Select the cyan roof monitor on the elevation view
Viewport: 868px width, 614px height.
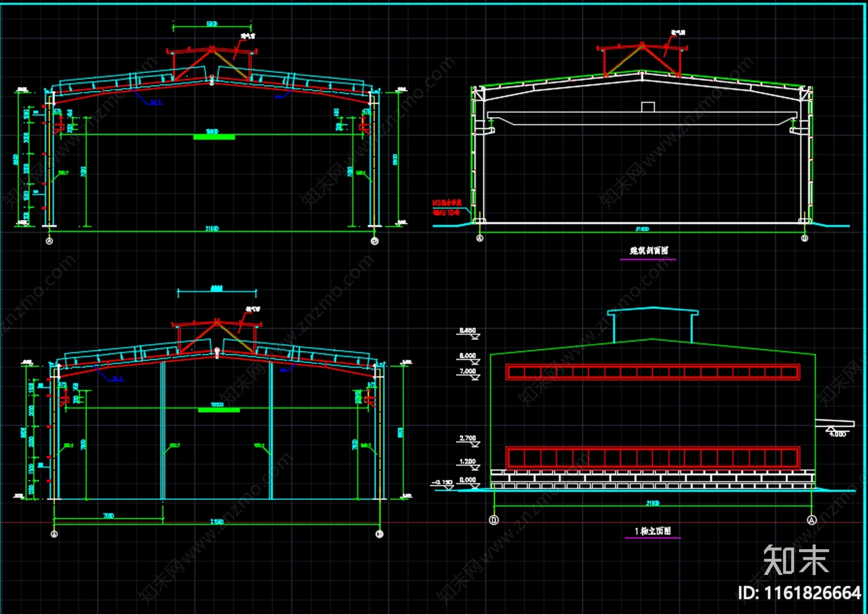[x=653, y=325]
